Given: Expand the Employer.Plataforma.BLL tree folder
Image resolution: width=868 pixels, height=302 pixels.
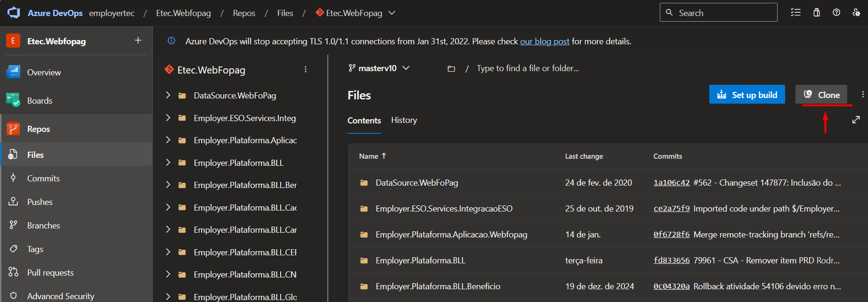Looking at the screenshot, I should pyautogui.click(x=168, y=163).
